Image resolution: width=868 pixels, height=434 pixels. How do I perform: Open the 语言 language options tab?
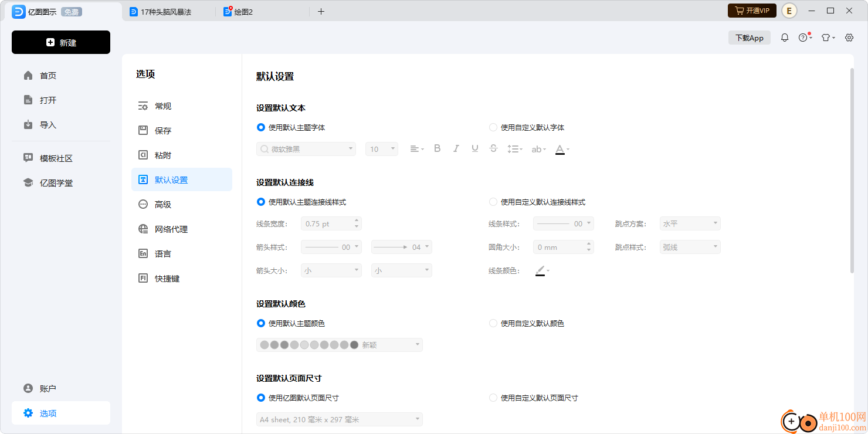[x=182, y=254]
